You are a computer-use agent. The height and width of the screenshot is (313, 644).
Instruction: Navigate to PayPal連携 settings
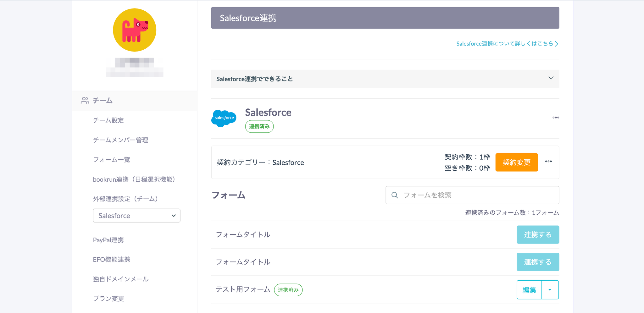108,240
